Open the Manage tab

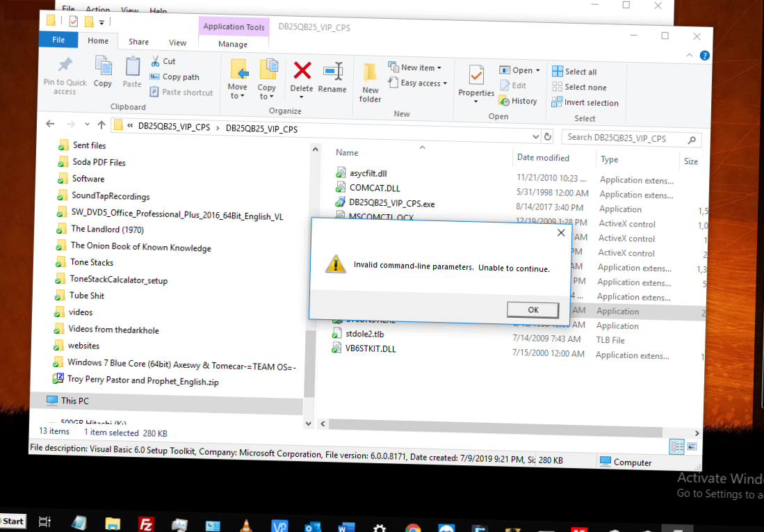pos(233,44)
